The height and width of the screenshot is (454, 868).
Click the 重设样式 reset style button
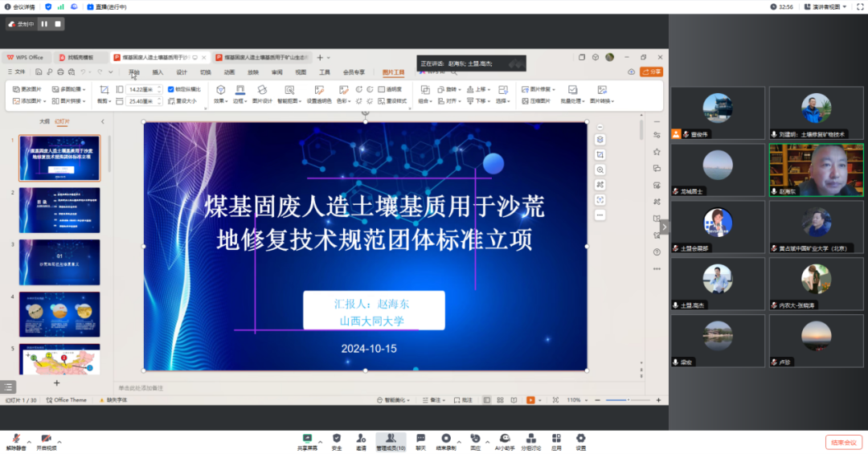click(392, 101)
